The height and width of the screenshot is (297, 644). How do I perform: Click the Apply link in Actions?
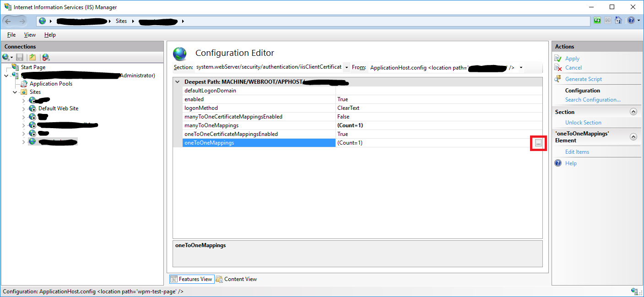pyautogui.click(x=572, y=59)
